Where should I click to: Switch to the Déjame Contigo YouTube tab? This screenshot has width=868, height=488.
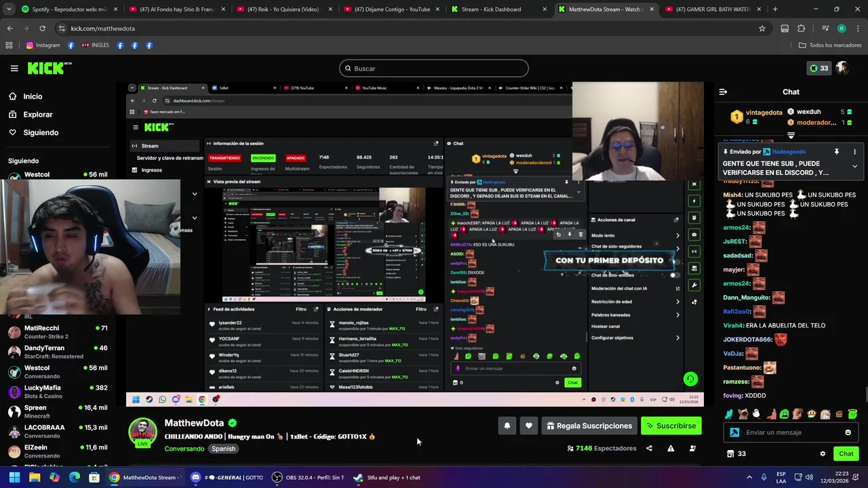pyautogui.click(x=392, y=9)
